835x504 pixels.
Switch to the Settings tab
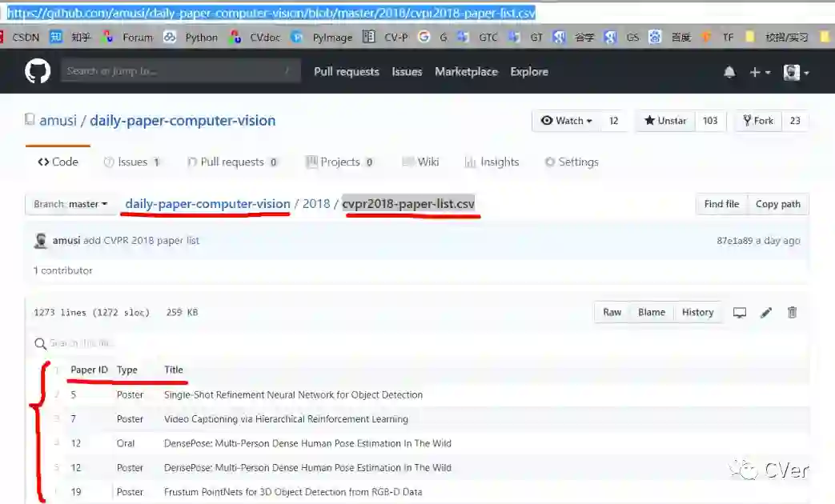572,162
